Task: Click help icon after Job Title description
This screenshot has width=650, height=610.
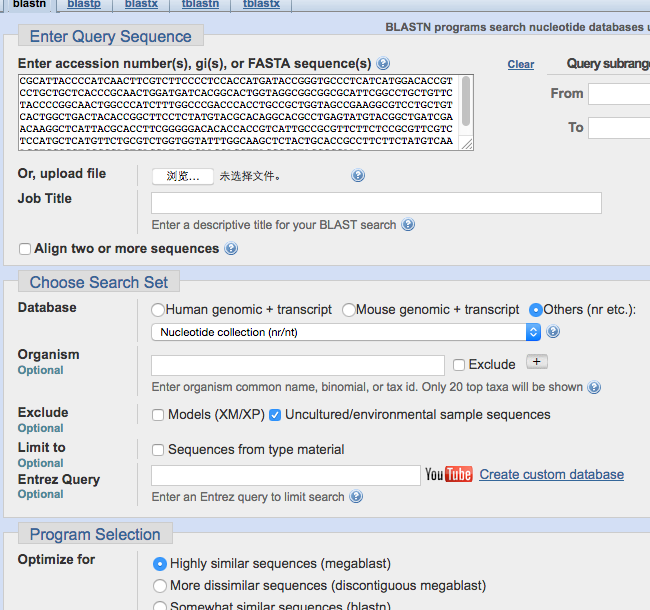Action: pos(408,225)
